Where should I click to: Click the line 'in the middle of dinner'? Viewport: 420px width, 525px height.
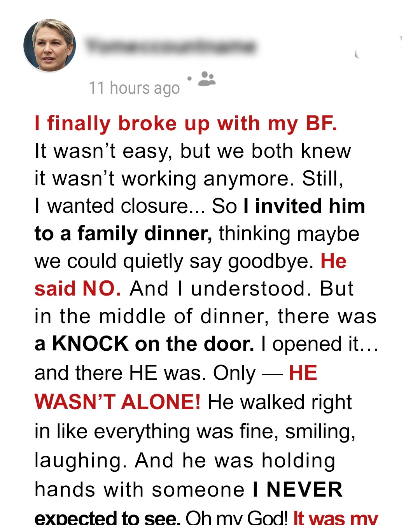coord(205,316)
